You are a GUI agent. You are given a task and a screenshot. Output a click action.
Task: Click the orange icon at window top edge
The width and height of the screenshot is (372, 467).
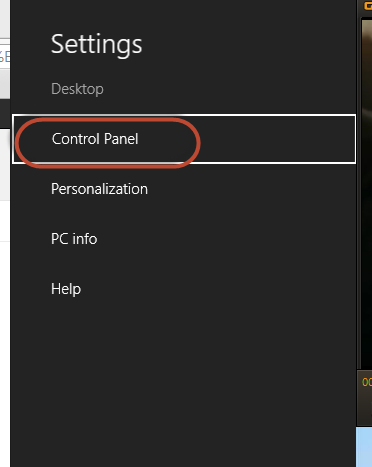pos(368,5)
